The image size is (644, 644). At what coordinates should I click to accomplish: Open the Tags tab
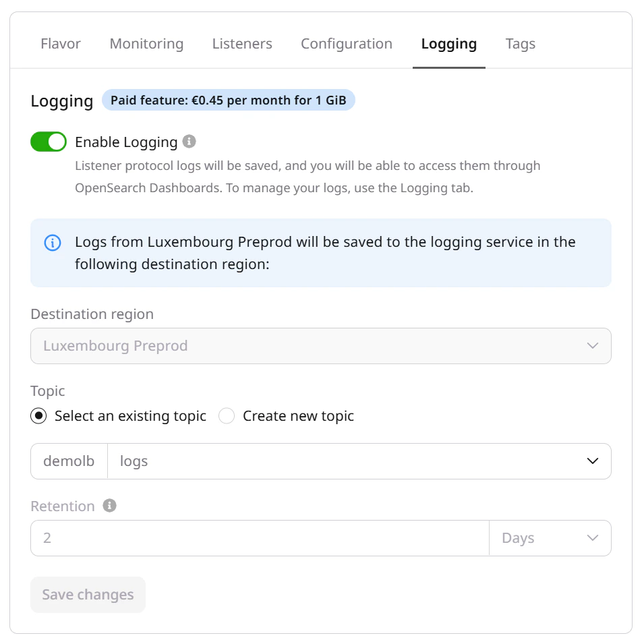pos(520,43)
